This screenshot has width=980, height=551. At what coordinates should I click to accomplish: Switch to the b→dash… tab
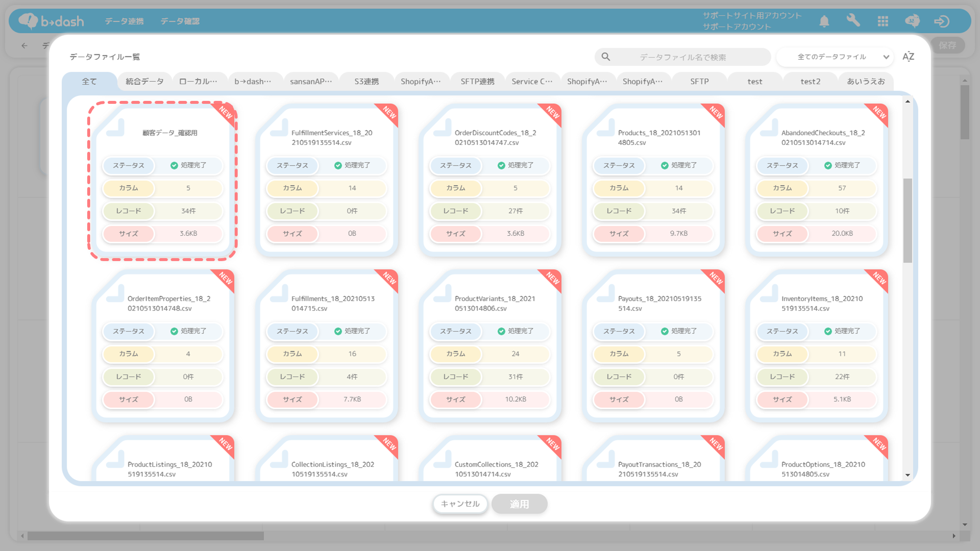point(253,81)
